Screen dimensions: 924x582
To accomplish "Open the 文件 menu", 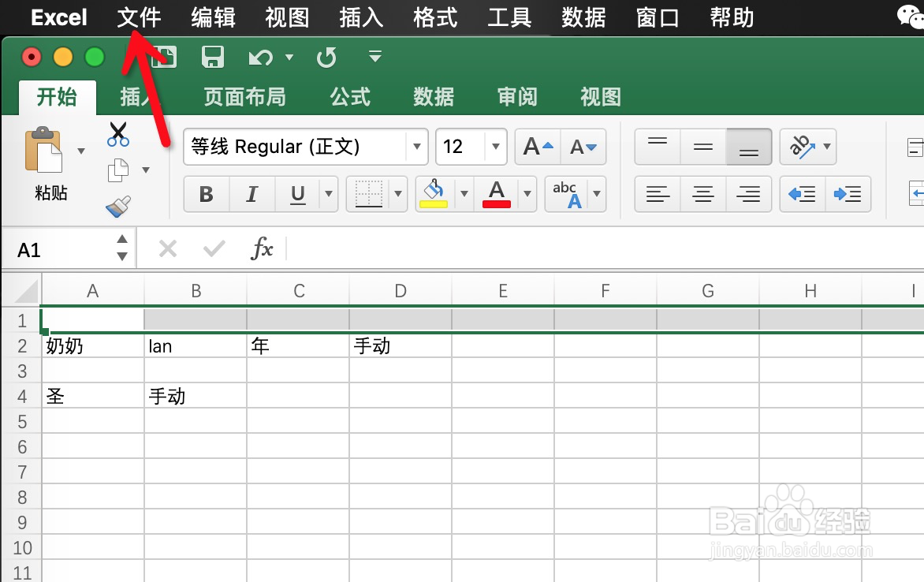I will point(139,17).
